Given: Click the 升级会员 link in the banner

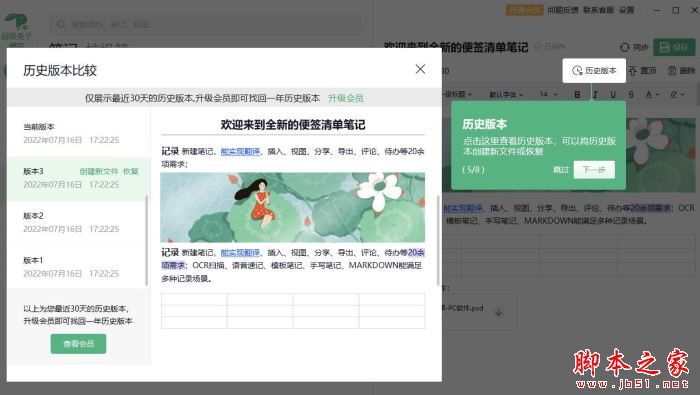Looking at the screenshot, I should pos(346,98).
